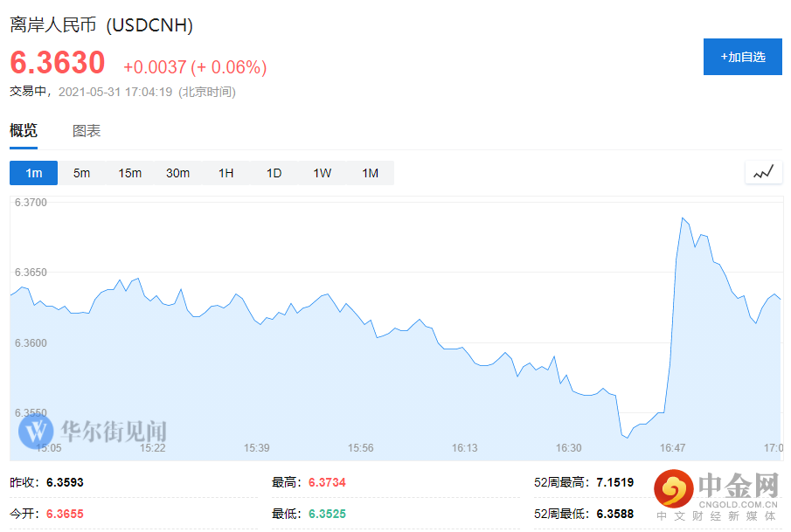Click the 离岸人民币 (USDCNH) title
The height and width of the screenshot is (532, 791).
click(101, 25)
